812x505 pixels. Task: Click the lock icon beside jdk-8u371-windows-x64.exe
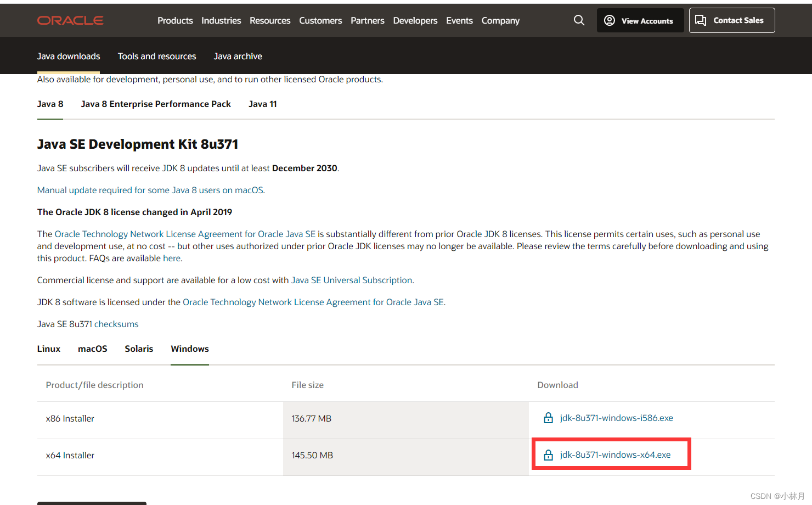click(x=548, y=454)
